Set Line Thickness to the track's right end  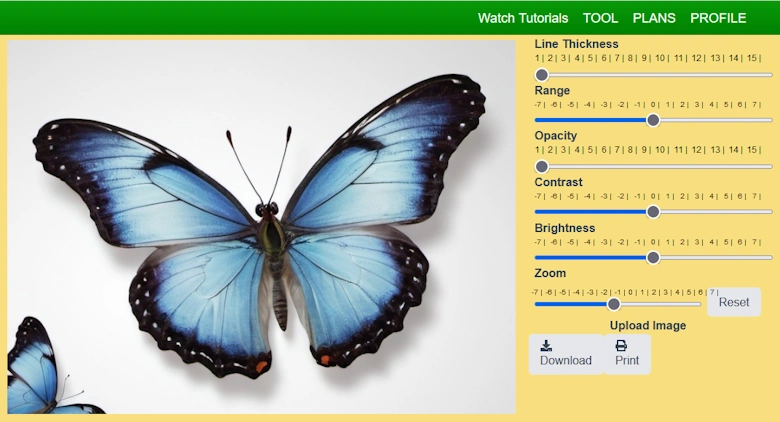tap(770, 75)
